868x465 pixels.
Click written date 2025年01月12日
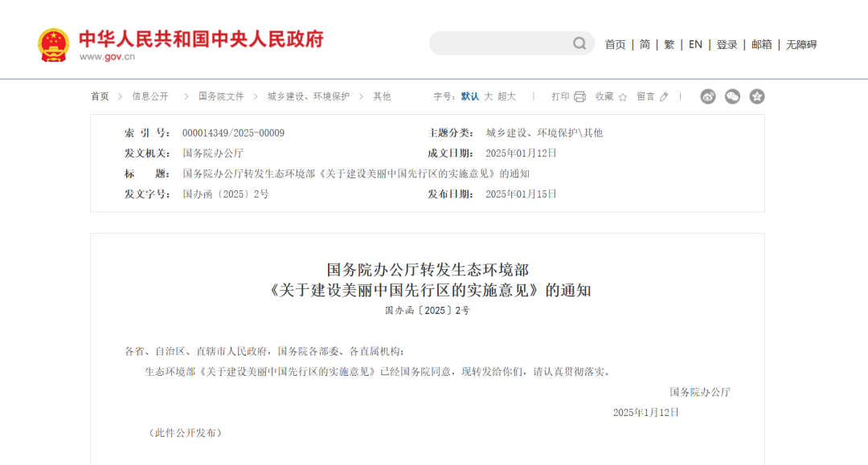pos(521,153)
